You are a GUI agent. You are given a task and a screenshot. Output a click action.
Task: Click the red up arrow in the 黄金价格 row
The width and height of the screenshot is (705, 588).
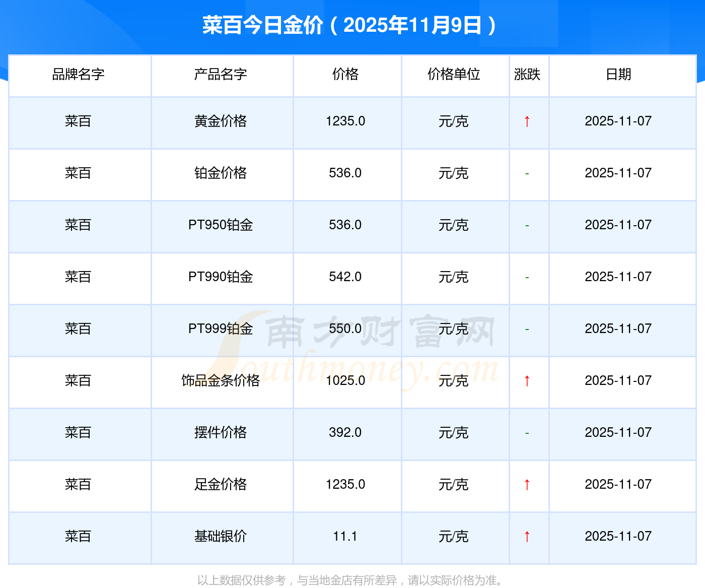point(527,121)
